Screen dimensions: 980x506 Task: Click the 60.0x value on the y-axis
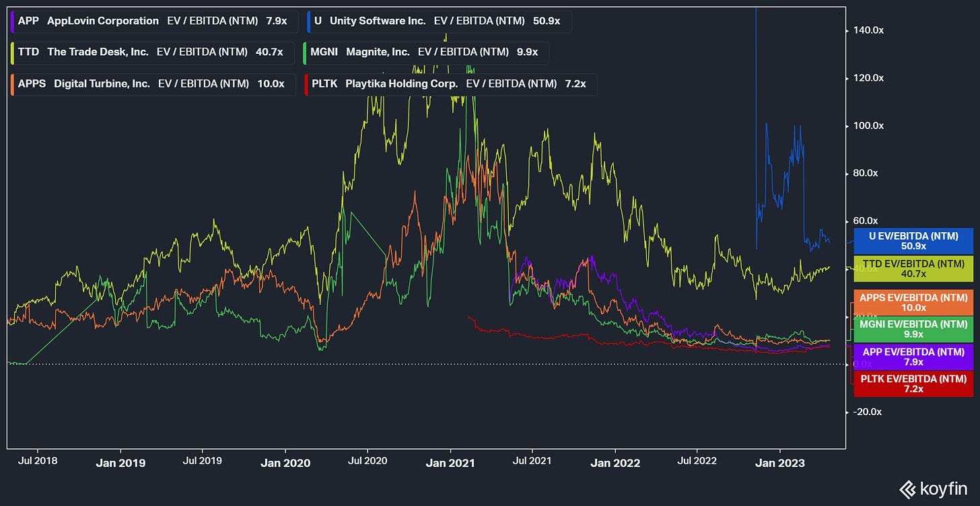pyautogui.click(x=867, y=221)
